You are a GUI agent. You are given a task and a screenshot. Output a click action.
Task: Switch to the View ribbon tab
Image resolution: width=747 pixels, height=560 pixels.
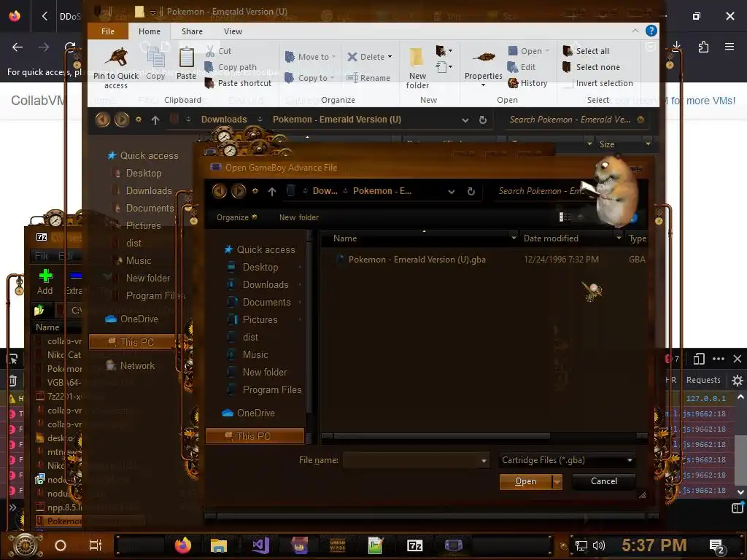(233, 31)
